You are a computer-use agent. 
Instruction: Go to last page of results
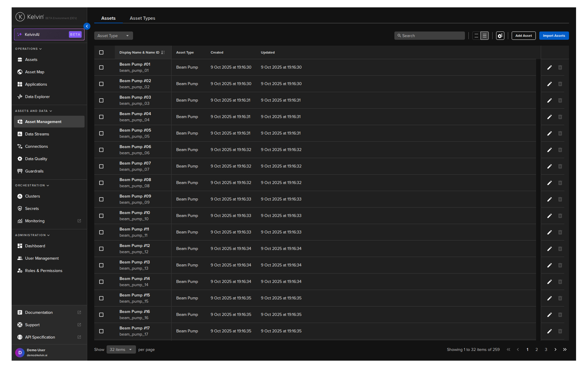(565, 350)
